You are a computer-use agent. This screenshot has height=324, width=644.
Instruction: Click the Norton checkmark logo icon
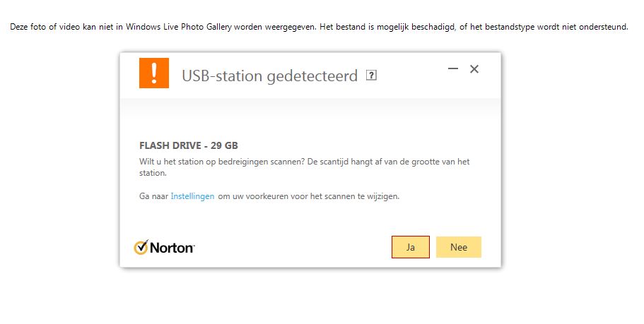[x=141, y=247]
